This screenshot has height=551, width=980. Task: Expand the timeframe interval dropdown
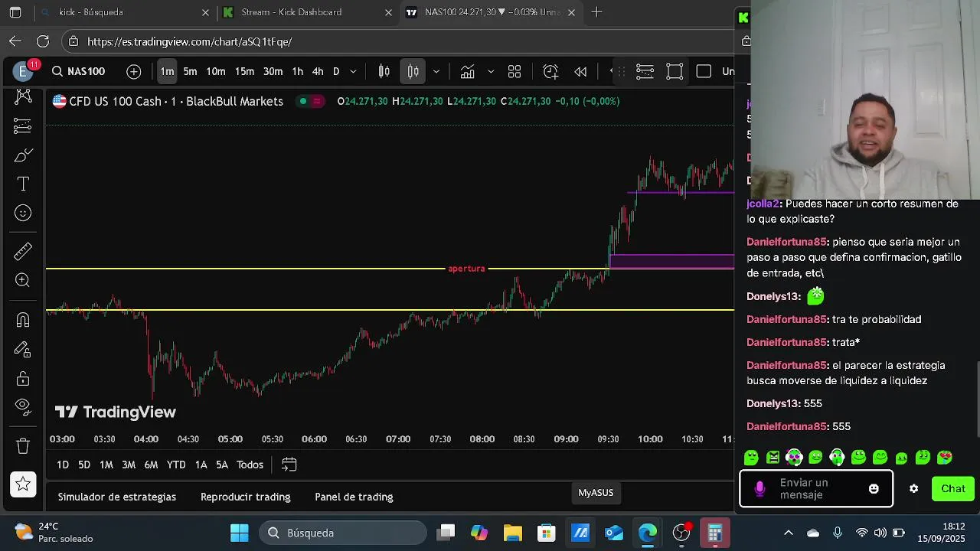pos(353,71)
